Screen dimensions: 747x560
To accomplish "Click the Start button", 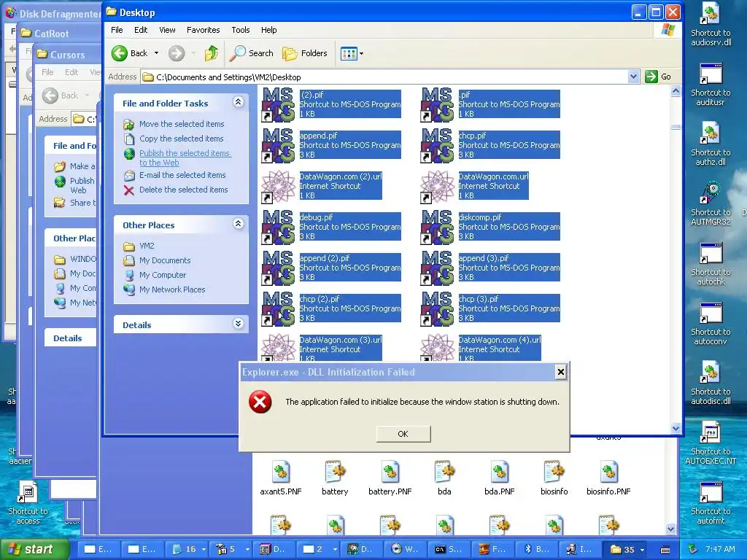I will (34, 549).
